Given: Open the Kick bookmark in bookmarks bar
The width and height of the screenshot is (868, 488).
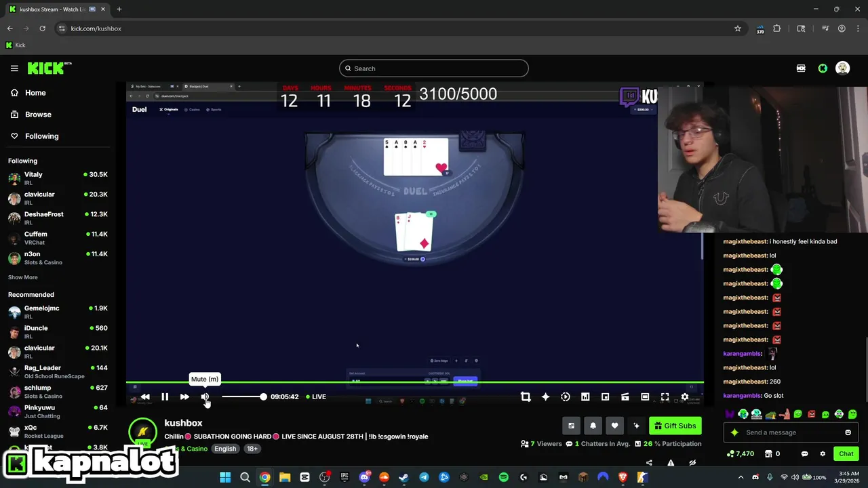Looking at the screenshot, I should (x=16, y=45).
